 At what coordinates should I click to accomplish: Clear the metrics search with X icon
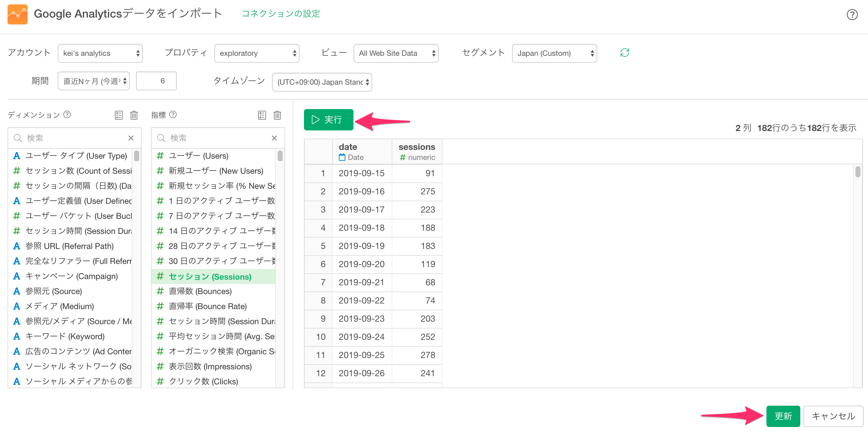click(274, 138)
